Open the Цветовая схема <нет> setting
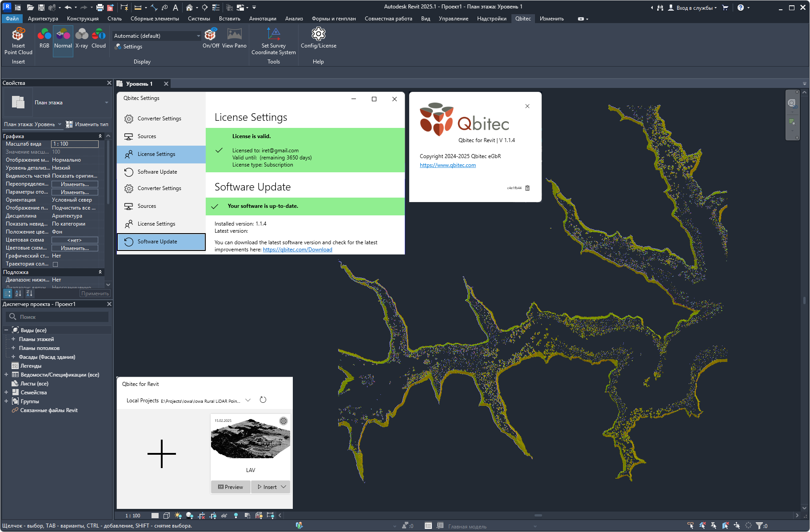 coord(74,240)
